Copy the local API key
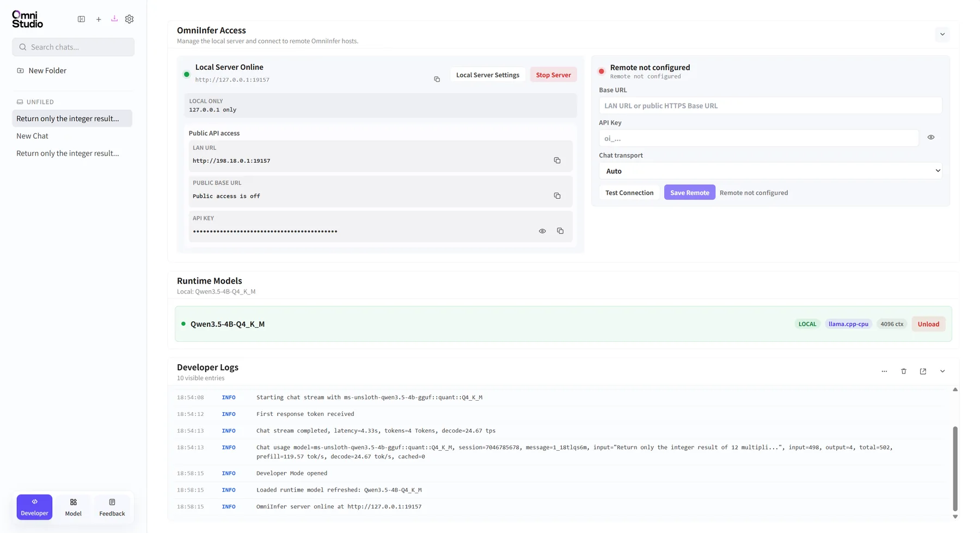The height and width of the screenshot is (533, 980). [x=560, y=231]
